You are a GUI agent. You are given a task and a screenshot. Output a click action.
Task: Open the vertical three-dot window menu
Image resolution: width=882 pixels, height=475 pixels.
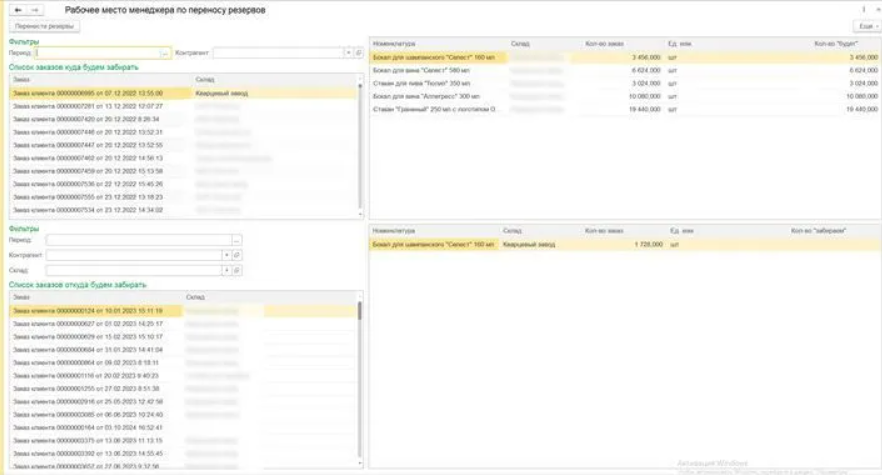coord(863,10)
